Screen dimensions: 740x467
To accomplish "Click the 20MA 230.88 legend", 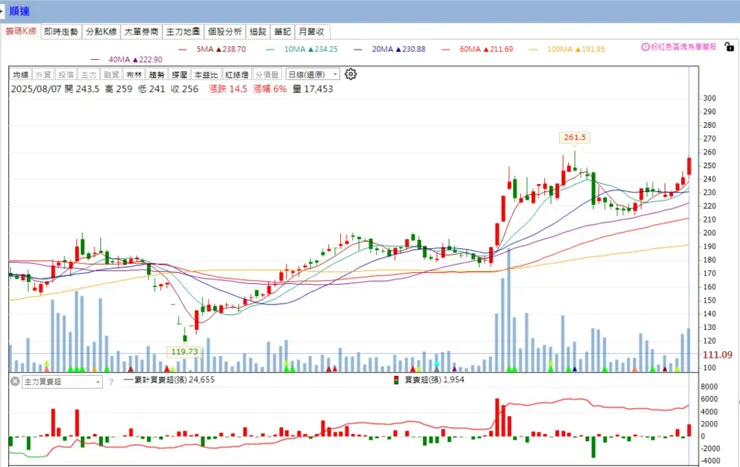I will [x=390, y=49].
